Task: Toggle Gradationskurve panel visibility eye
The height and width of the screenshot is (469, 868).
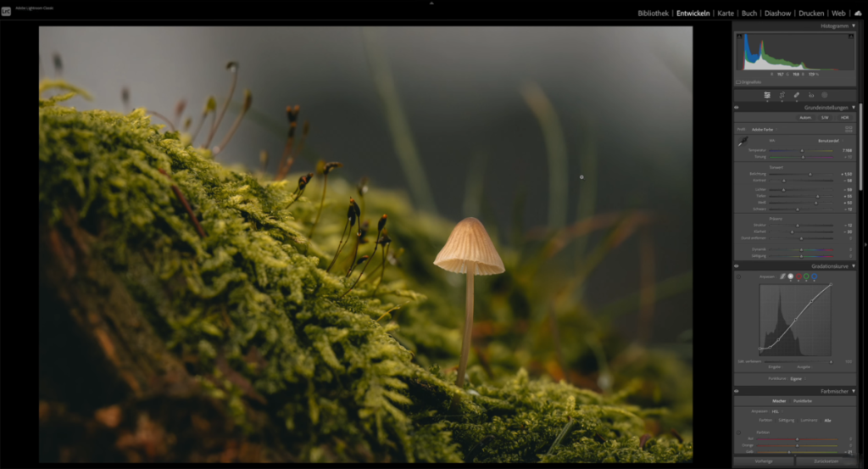Action: coord(737,266)
